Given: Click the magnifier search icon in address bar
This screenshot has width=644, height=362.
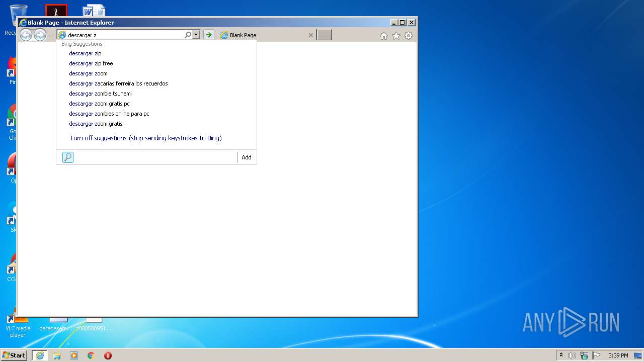Looking at the screenshot, I should coord(188,35).
